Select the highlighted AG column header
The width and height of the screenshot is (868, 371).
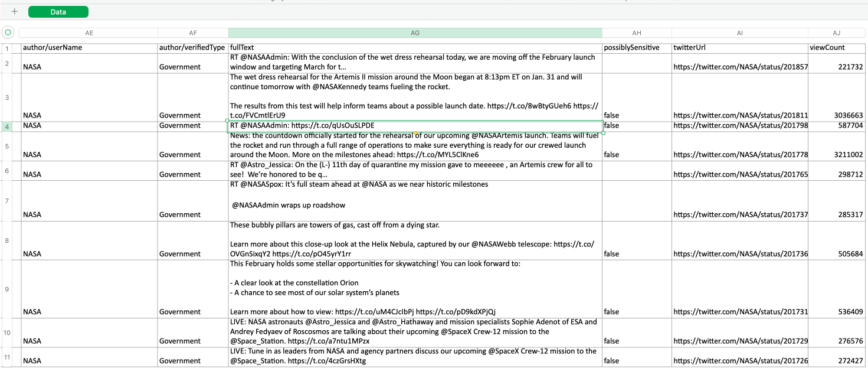pyautogui.click(x=415, y=33)
